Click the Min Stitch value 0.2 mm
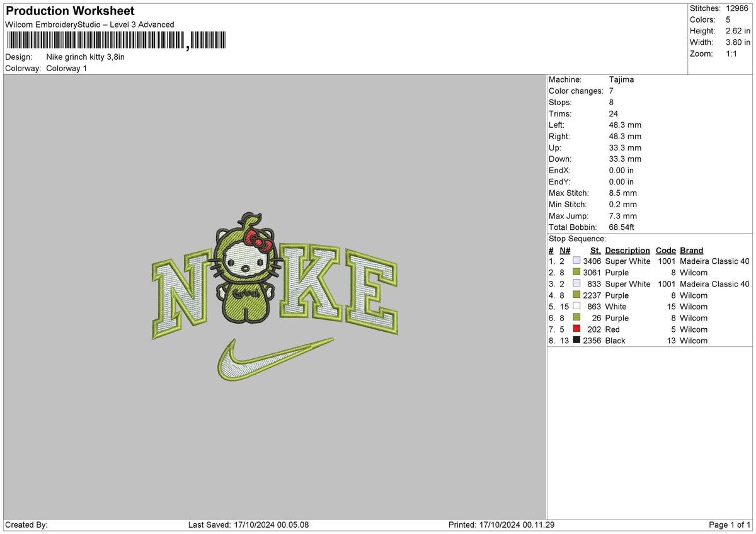Image resolution: width=756 pixels, height=534 pixels. point(623,204)
